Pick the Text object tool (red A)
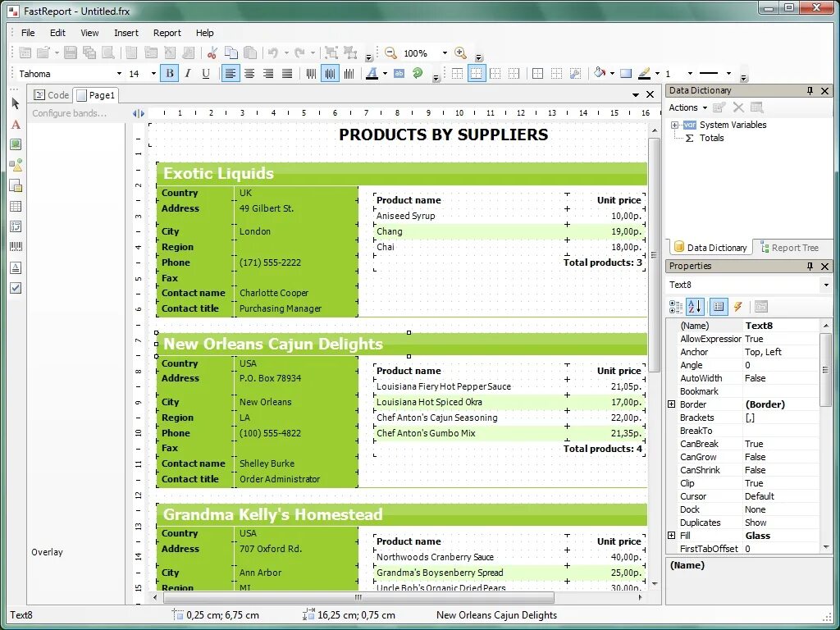Image resolution: width=840 pixels, height=630 pixels. [16, 125]
